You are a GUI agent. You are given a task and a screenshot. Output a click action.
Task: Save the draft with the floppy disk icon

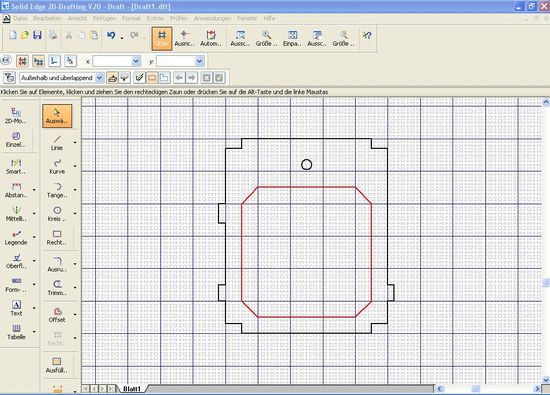click(x=37, y=35)
